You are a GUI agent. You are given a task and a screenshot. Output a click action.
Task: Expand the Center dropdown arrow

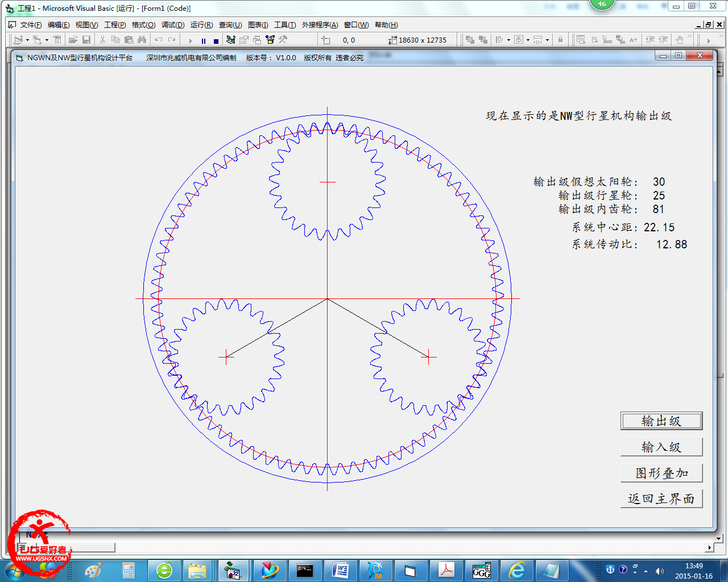click(528, 40)
